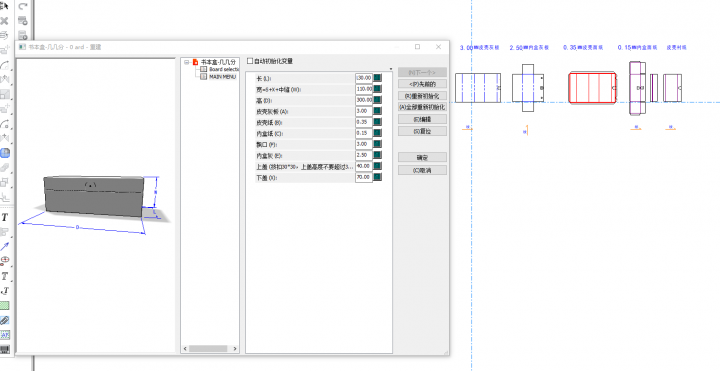Viewport: 720px width, 371px height.
Task: Click the blue paperclip-style tool icon
Action: [x=5, y=320]
